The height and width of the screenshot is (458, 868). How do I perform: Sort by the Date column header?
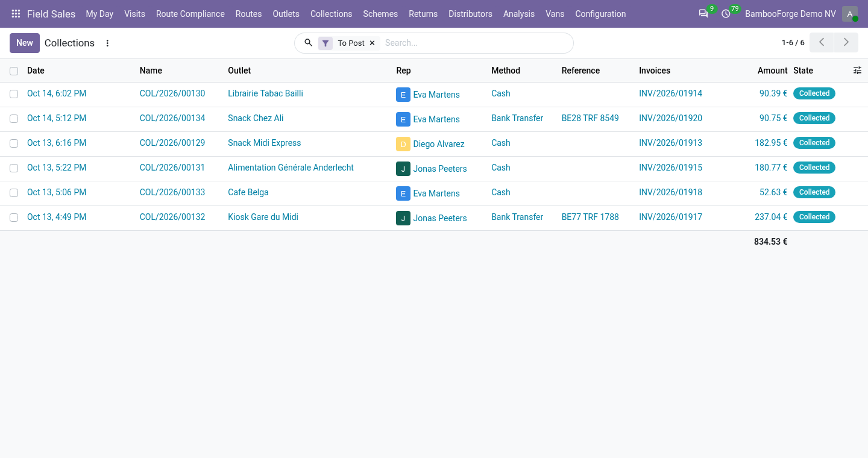click(36, 71)
